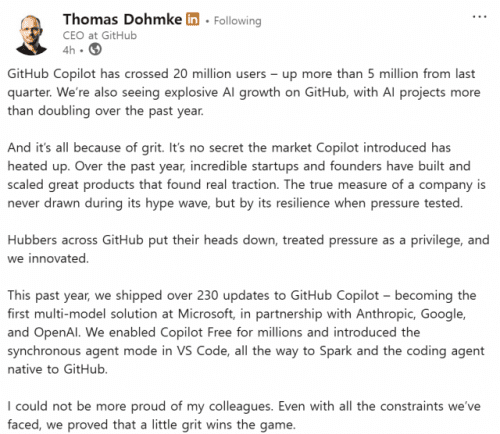Click the word 'Microsoft' in the post
500x434 pixels.
(x=206, y=314)
